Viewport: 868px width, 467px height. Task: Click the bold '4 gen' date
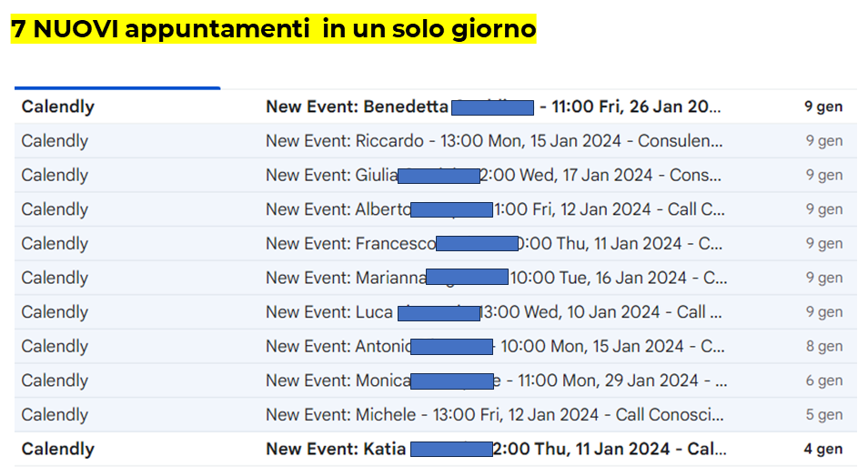(x=823, y=449)
